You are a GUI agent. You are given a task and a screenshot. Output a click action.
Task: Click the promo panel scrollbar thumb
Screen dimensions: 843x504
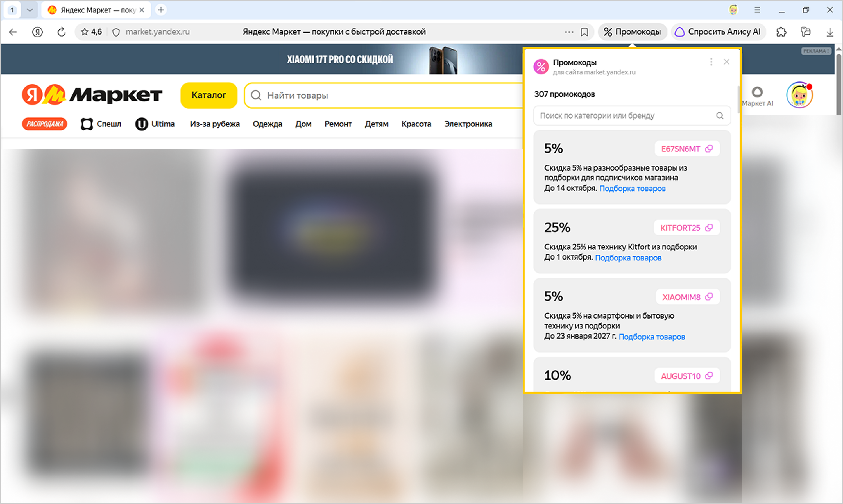(738, 99)
